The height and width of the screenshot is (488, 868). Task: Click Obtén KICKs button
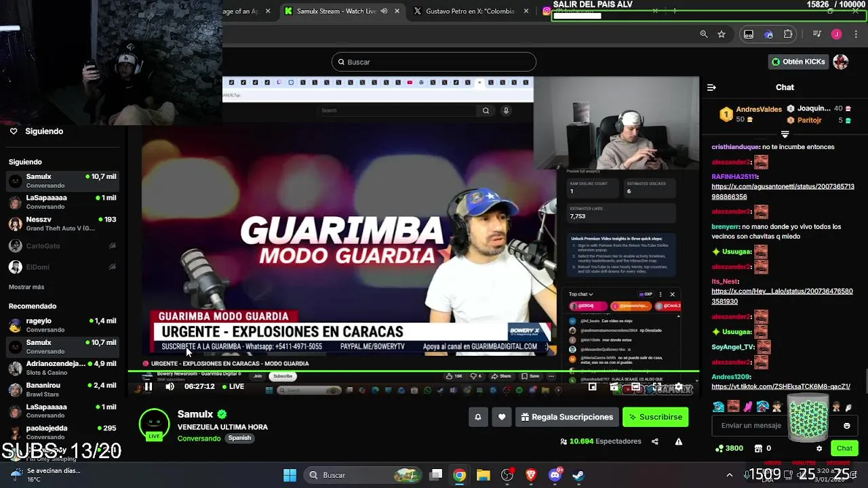(798, 62)
